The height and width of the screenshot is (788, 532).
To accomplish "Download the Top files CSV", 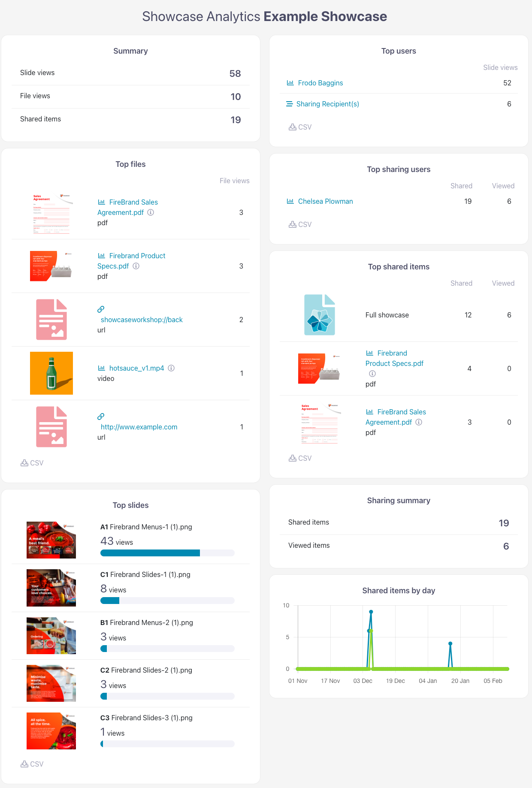I will (32, 463).
